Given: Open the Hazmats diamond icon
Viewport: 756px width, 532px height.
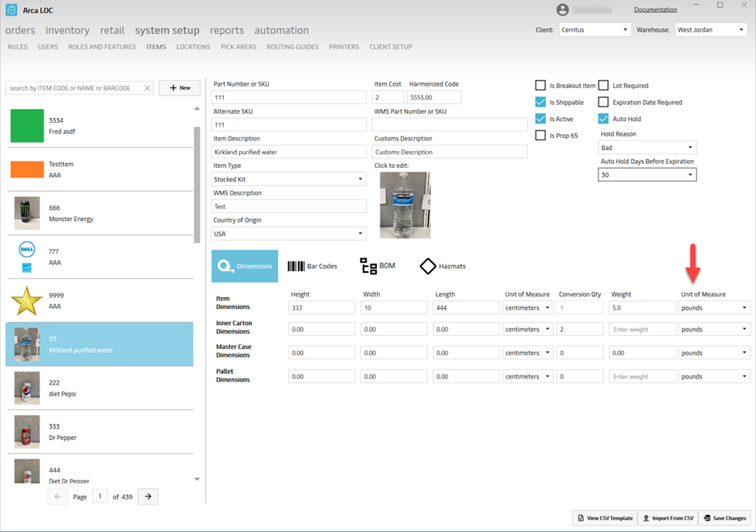Looking at the screenshot, I should (x=427, y=266).
